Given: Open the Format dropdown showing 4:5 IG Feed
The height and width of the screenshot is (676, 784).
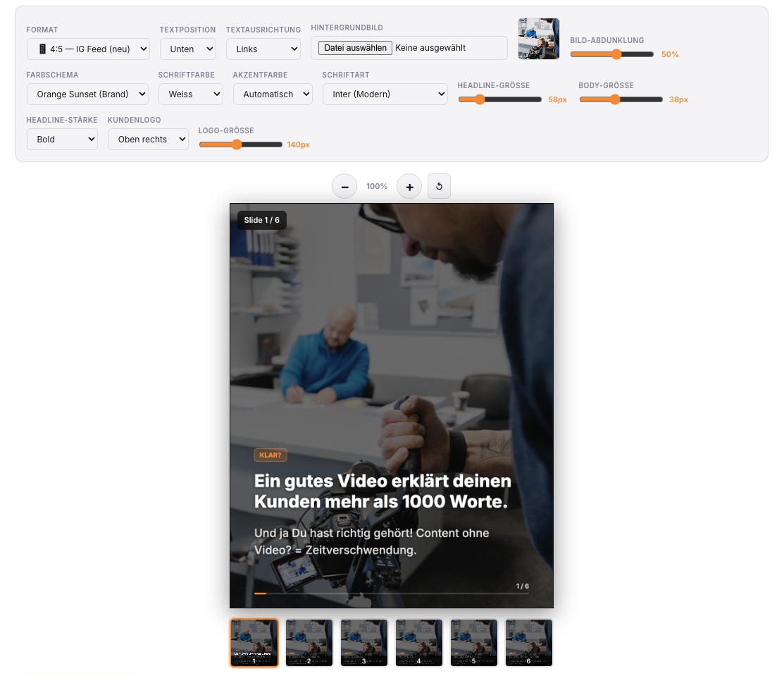Looking at the screenshot, I should tap(87, 49).
